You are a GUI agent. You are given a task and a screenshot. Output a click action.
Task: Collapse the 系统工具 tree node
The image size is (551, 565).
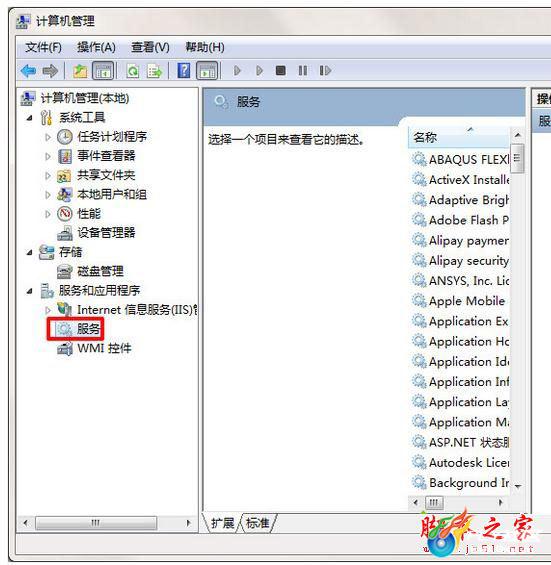click(x=30, y=118)
